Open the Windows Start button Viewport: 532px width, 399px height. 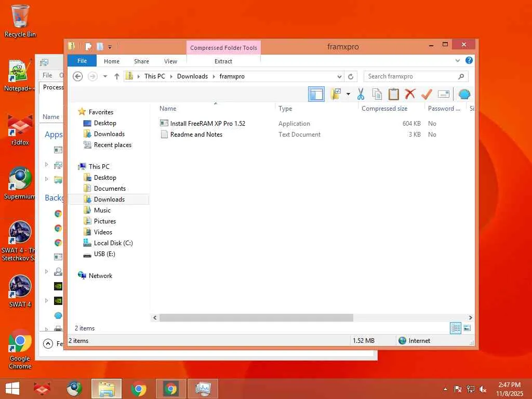click(x=12, y=389)
